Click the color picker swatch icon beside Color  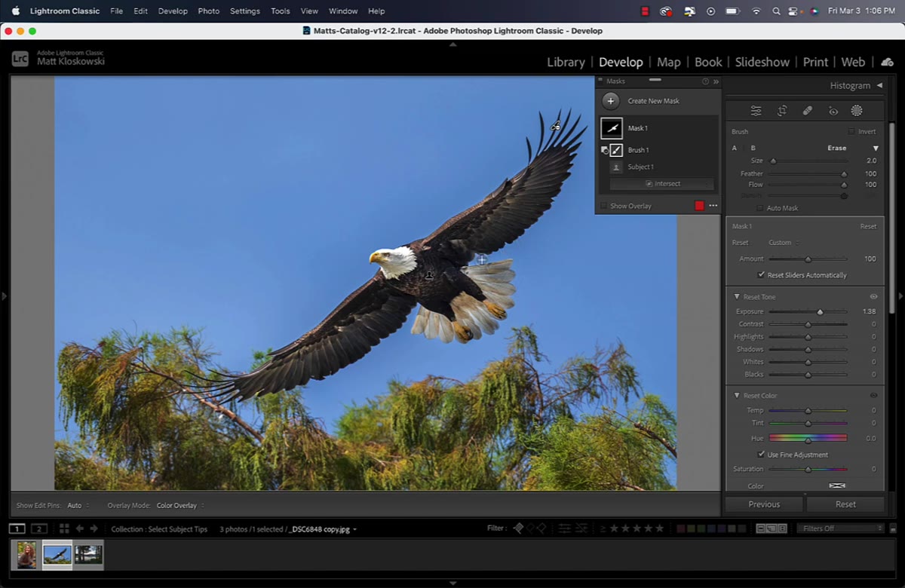tap(837, 486)
